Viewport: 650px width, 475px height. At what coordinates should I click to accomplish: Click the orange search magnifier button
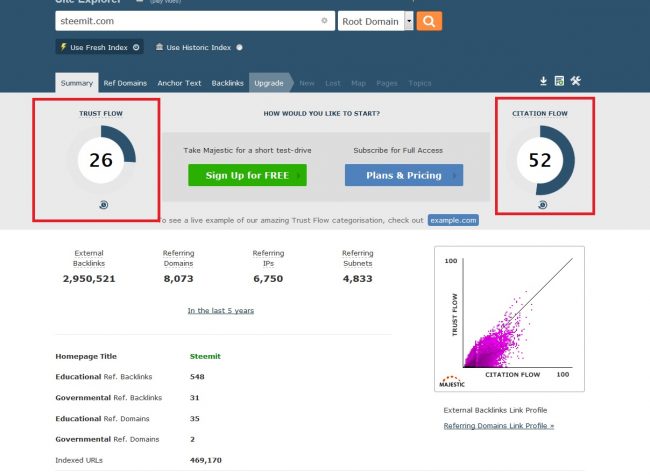coord(429,21)
